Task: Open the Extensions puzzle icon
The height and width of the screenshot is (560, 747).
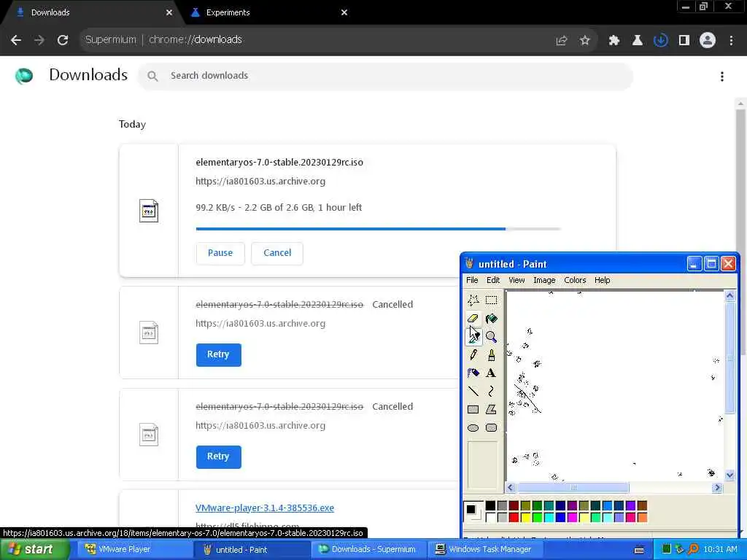Action: click(614, 41)
